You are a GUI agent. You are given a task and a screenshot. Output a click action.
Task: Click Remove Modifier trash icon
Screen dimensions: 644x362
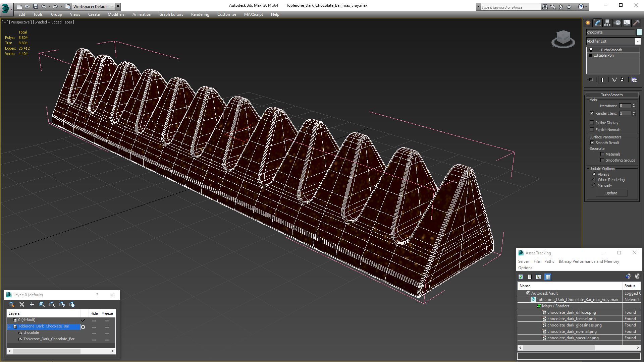622,80
